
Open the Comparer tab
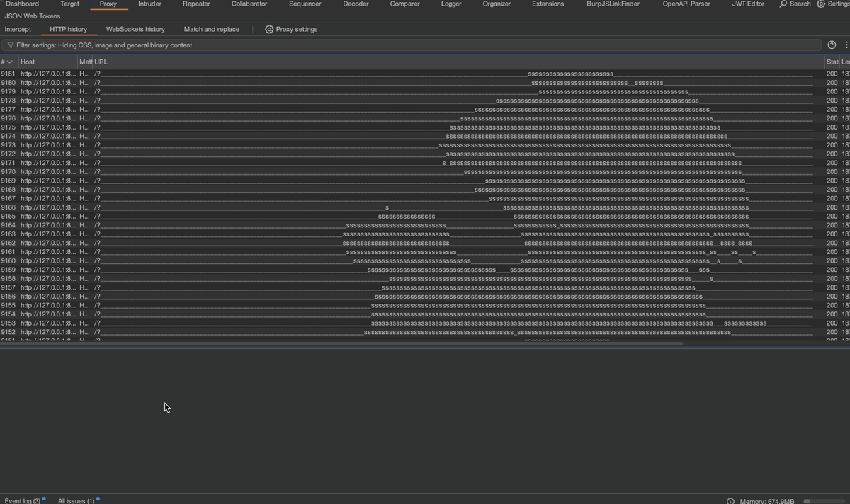[404, 4]
